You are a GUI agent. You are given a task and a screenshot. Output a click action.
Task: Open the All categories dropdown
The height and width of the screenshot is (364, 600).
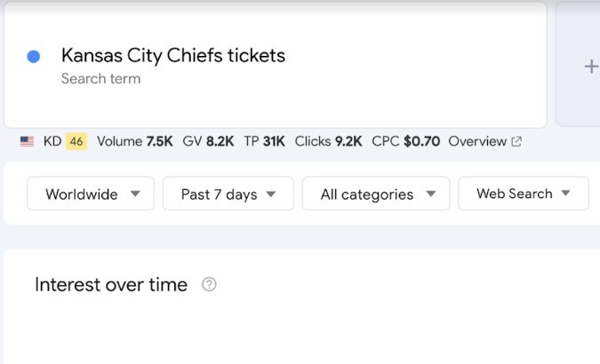(x=376, y=194)
